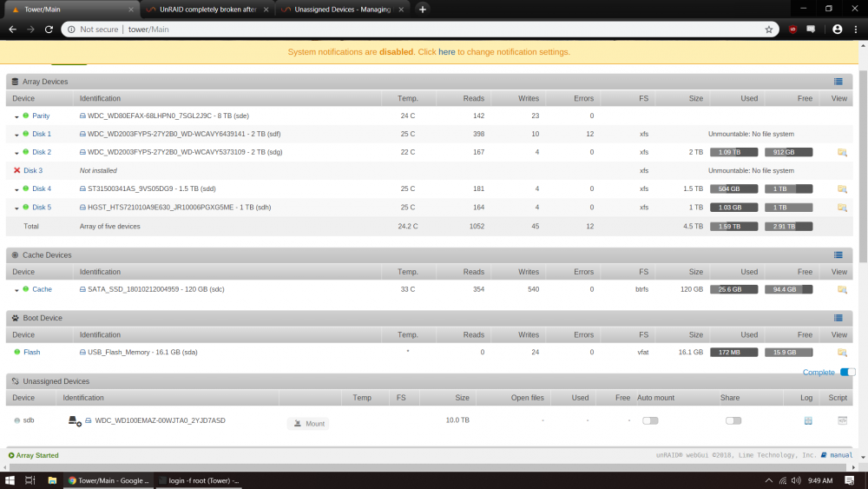
Task: Click Flash used space bar
Action: coord(733,353)
